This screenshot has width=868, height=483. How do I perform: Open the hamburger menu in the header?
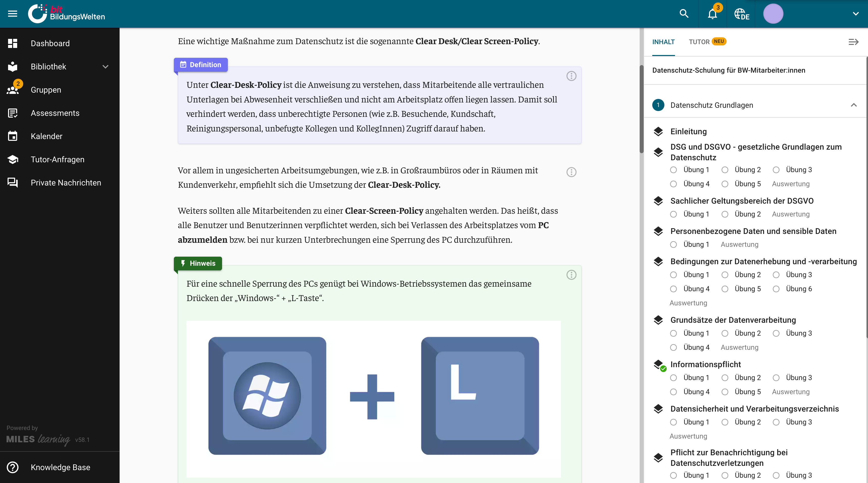click(x=12, y=13)
